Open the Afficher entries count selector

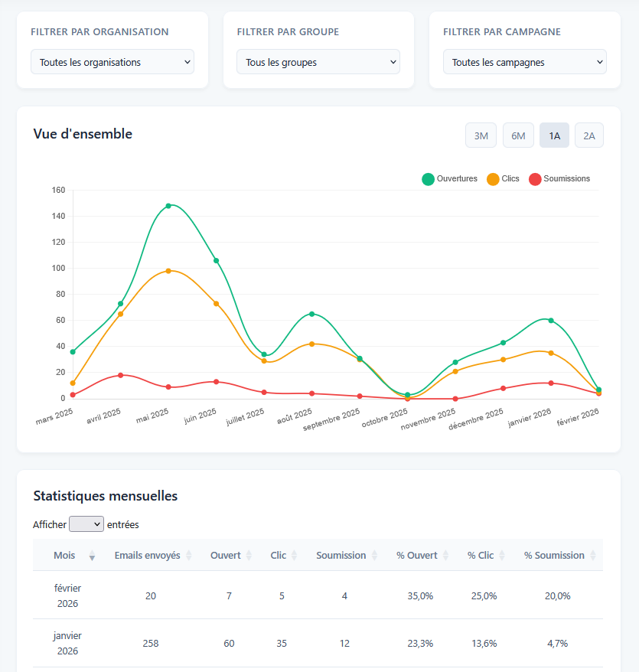tap(86, 524)
